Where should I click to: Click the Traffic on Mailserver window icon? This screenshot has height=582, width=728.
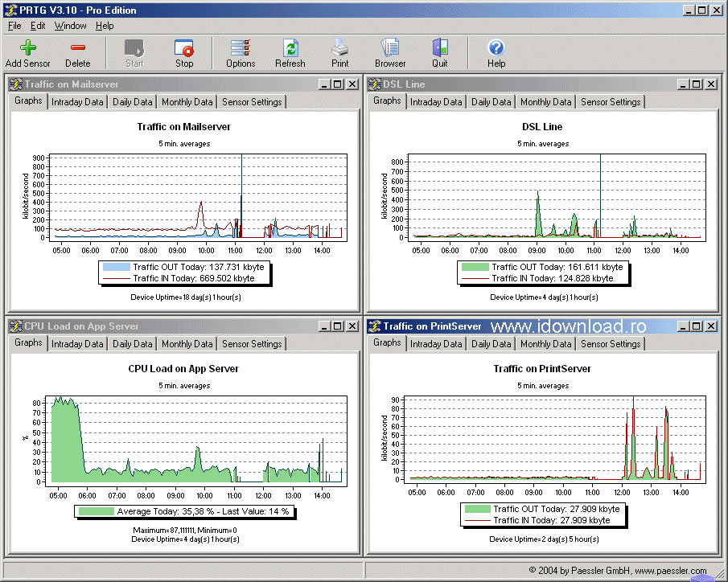tap(15, 84)
